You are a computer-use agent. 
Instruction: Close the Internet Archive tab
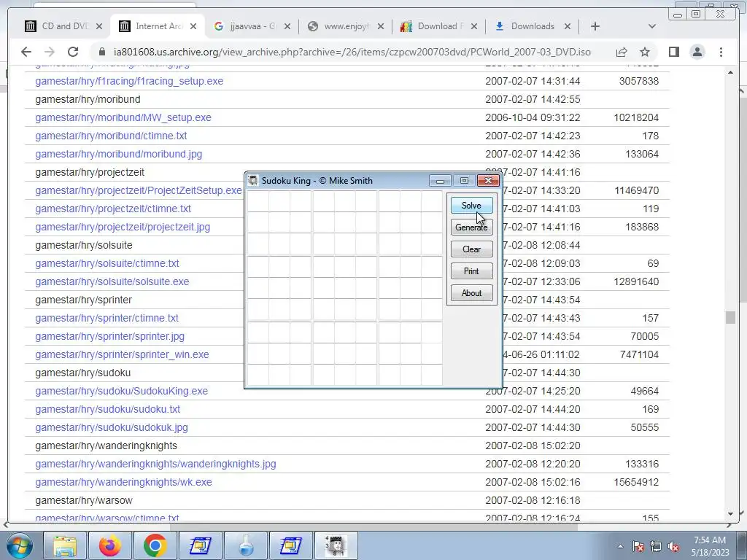click(x=193, y=26)
